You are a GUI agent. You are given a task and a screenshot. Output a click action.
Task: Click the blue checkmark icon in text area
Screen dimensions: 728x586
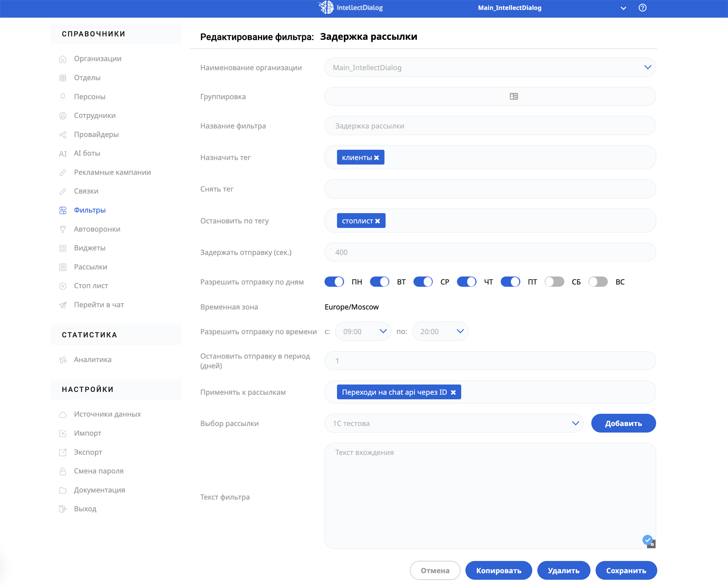[x=647, y=540]
